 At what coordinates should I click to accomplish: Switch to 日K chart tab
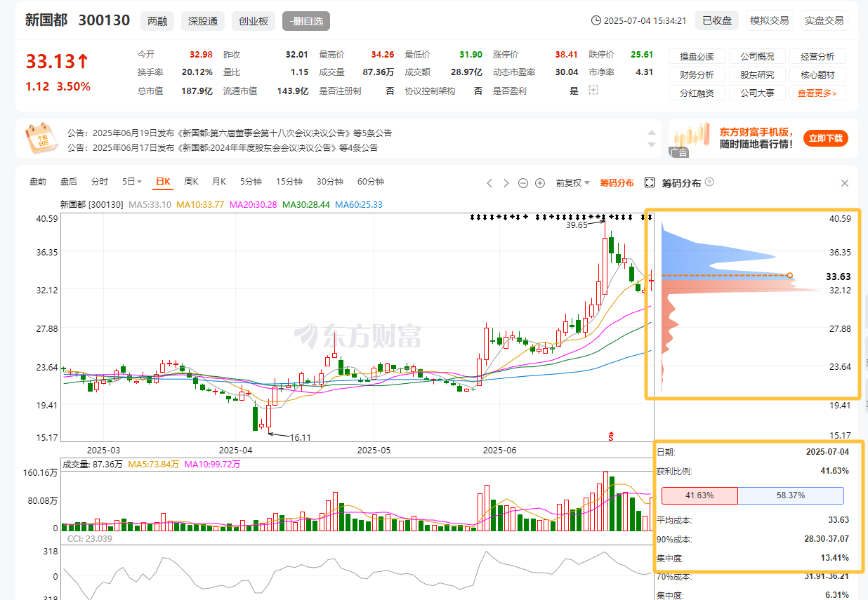pyautogui.click(x=163, y=182)
